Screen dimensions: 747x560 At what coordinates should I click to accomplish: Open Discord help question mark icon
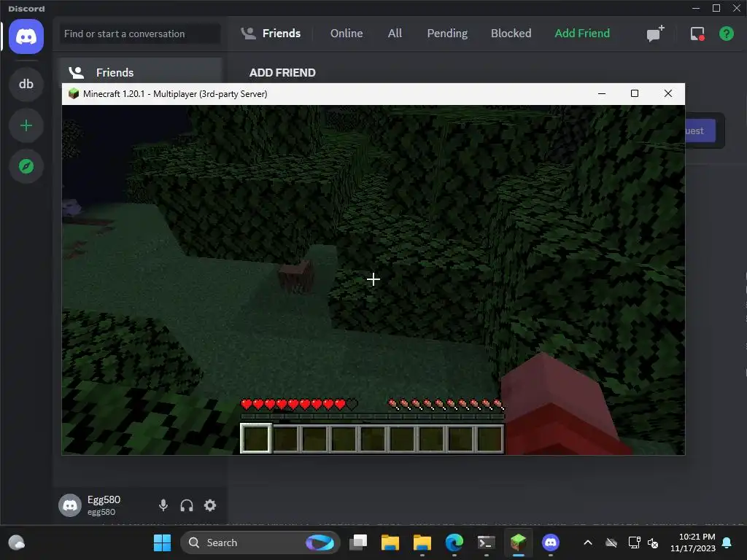coord(726,34)
